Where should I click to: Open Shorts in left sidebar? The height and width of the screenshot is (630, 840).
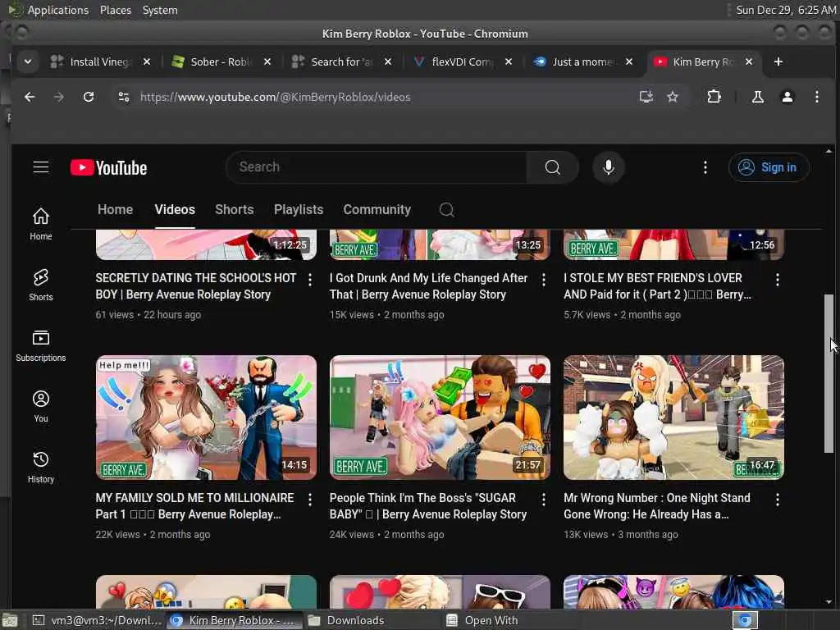pos(41,285)
